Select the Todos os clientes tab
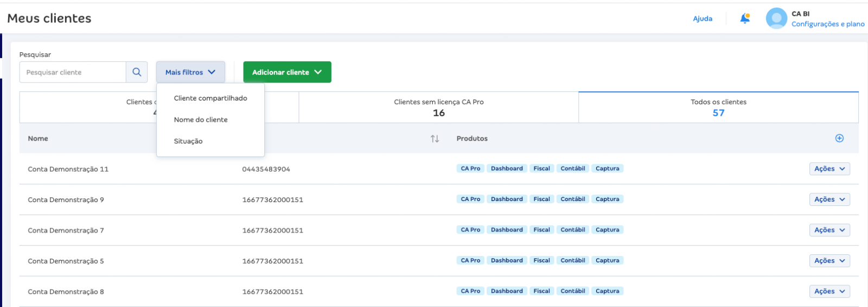Screen dimensions: 868x307 tap(718, 107)
